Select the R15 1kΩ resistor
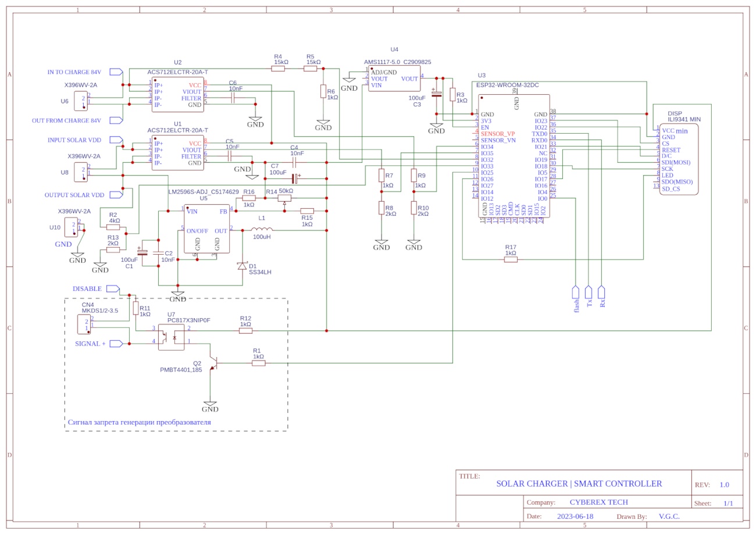 point(307,211)
